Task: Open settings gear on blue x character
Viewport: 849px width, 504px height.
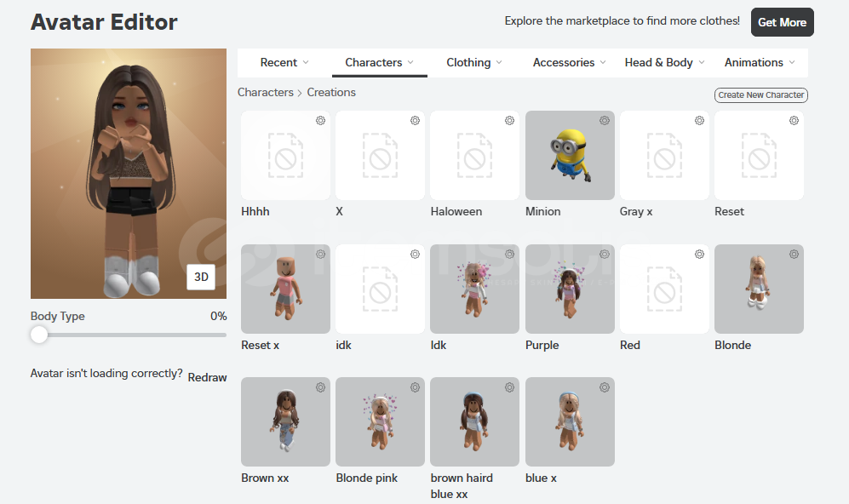Action: [x=605, y=387]
